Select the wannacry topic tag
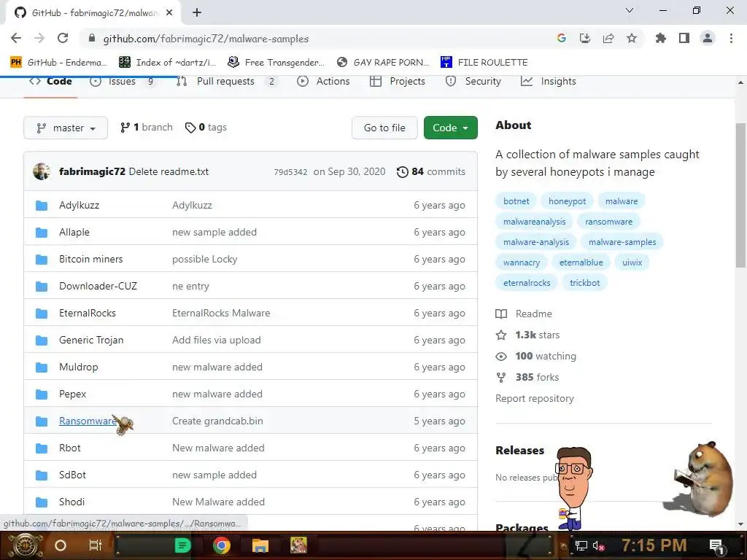 point(522,262)
